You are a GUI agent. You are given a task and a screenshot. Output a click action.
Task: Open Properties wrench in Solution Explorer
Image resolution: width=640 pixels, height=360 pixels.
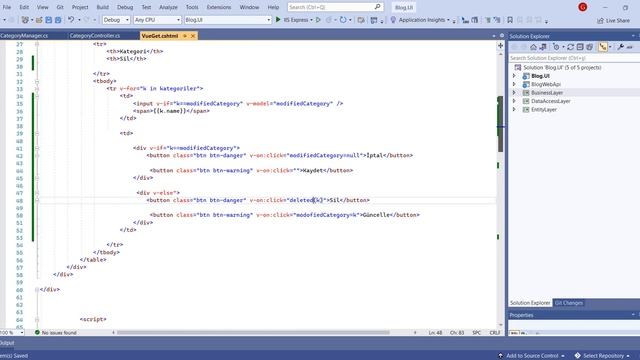(x=620, y=47)
